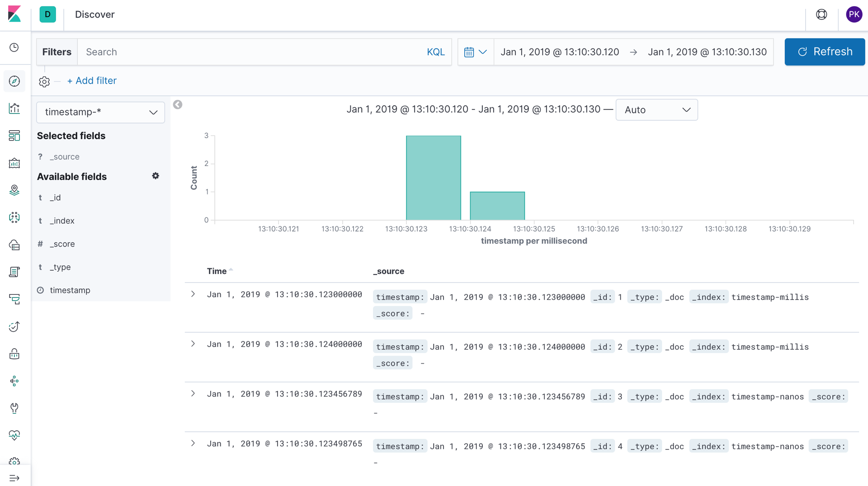This screenshot has width=868, height=486.
Task: Click the histogram date range heading
Action: [473, 109]
